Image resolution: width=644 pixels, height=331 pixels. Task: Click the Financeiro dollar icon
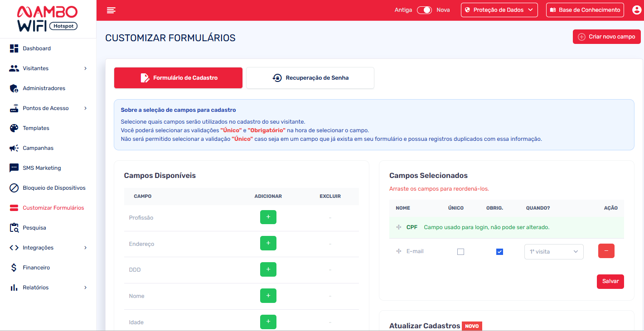point(14,268)
